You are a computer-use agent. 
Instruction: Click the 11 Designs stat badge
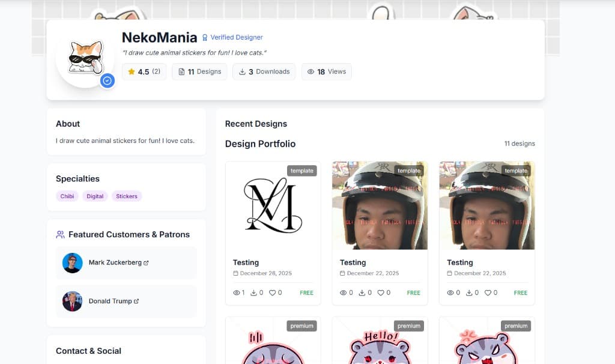(199, 71)
